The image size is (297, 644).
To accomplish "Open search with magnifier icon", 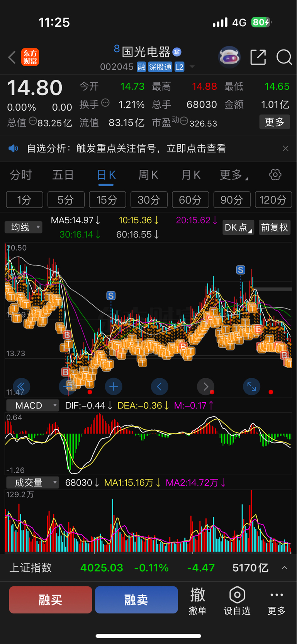I will point(284,57).
